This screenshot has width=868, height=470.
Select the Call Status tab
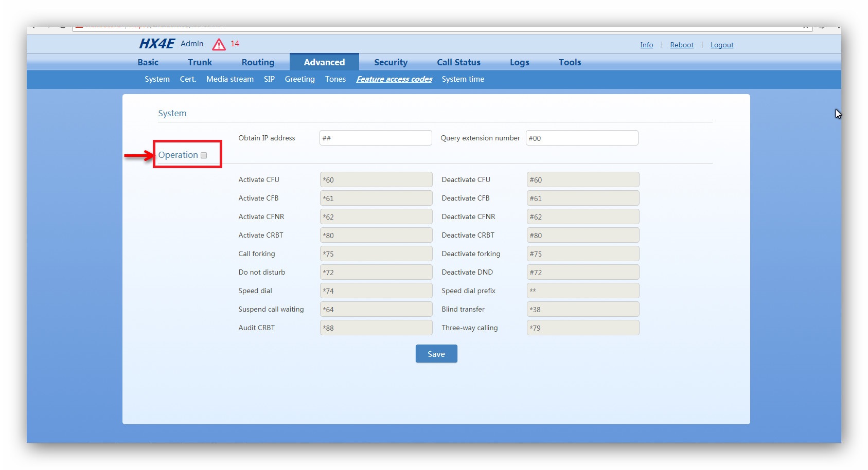pyautogui.click(x=458, y=62)
